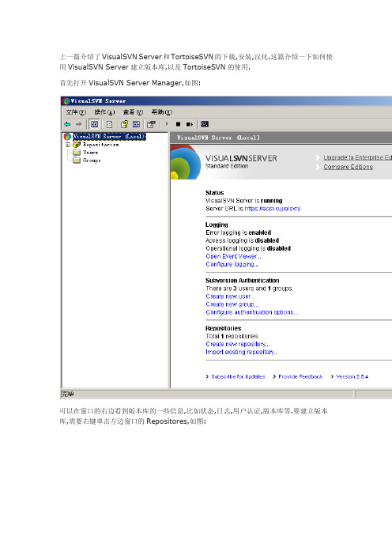Open the 操作 (Action) menu
Screen dimensions: 392x555
point(104,112)
